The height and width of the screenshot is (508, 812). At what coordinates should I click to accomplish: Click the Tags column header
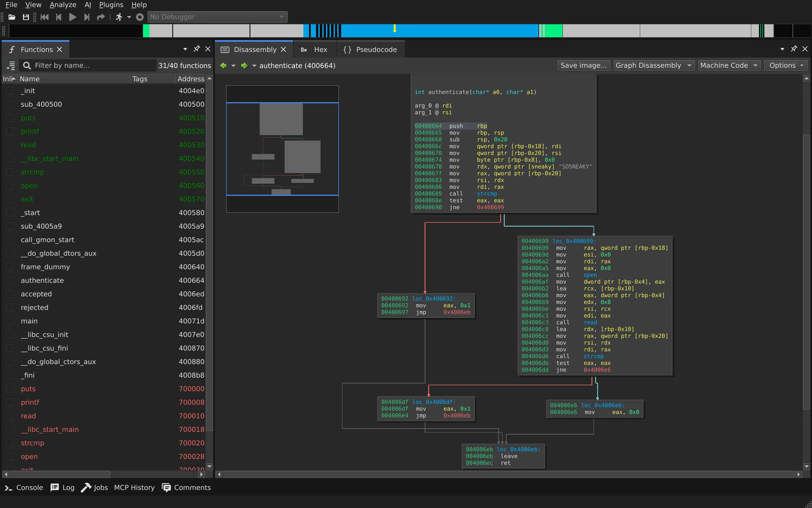pos(153,79)
